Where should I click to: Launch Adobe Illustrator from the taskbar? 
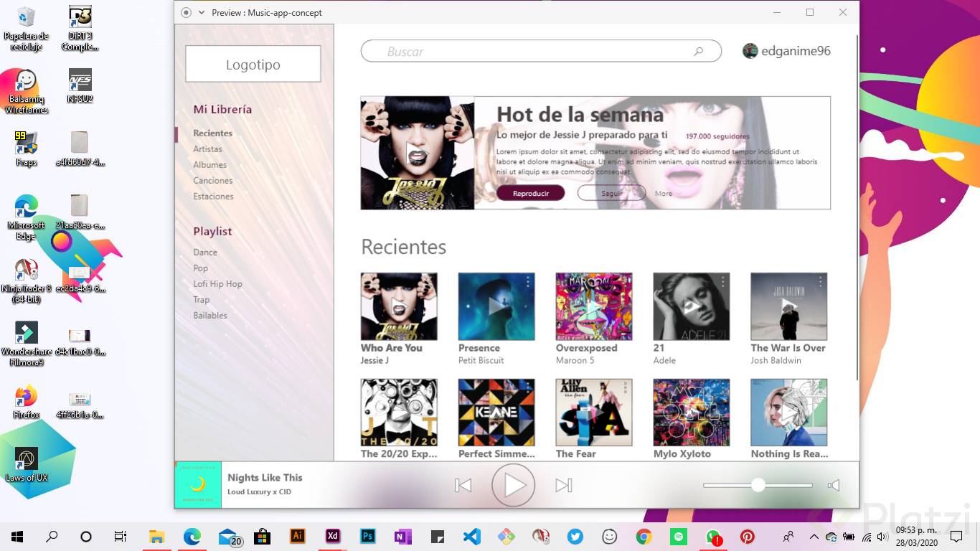coord(298,536)
